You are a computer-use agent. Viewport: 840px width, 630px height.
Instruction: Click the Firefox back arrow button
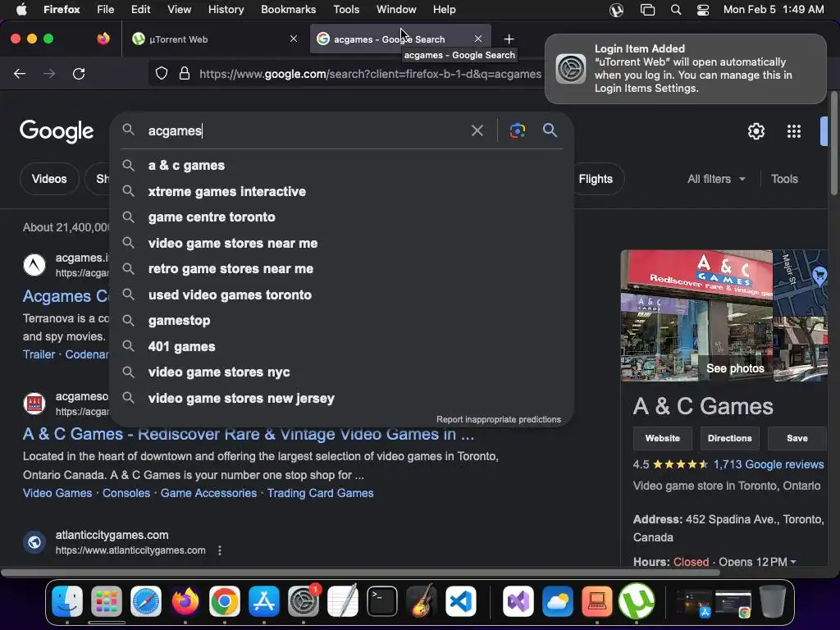(20, 73)
